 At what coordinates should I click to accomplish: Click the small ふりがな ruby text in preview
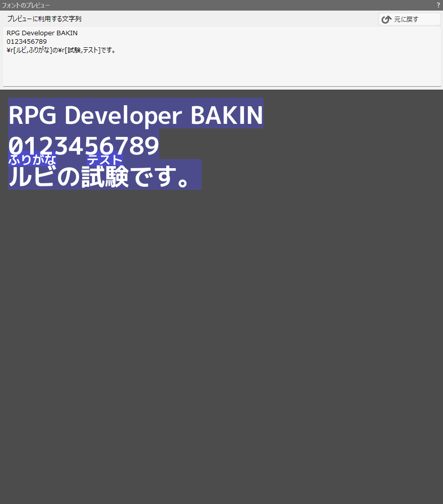point(32,160)
